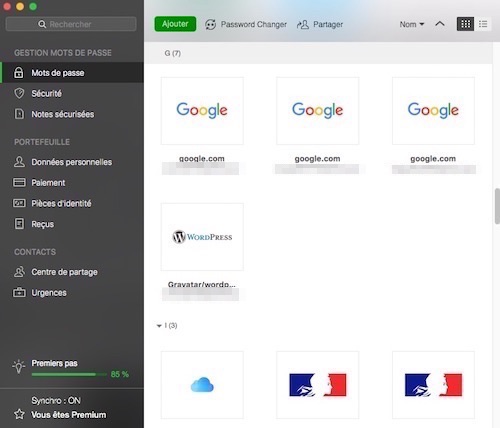Toggle sort order with the up chevron
The image size is (500, 428).
440,24
